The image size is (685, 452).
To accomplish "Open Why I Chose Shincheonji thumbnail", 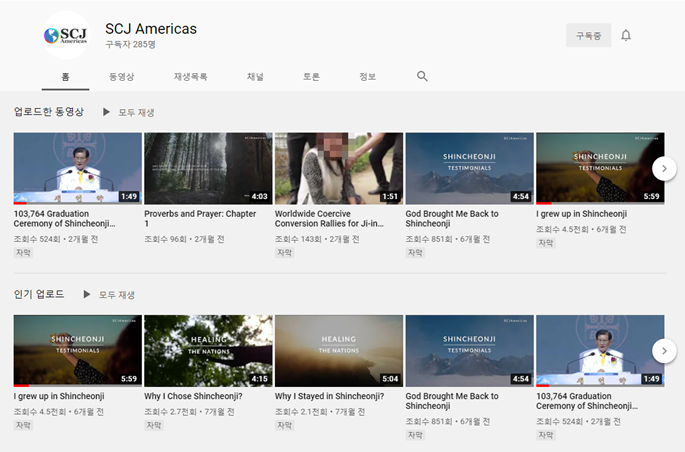I will coord(208,351).
